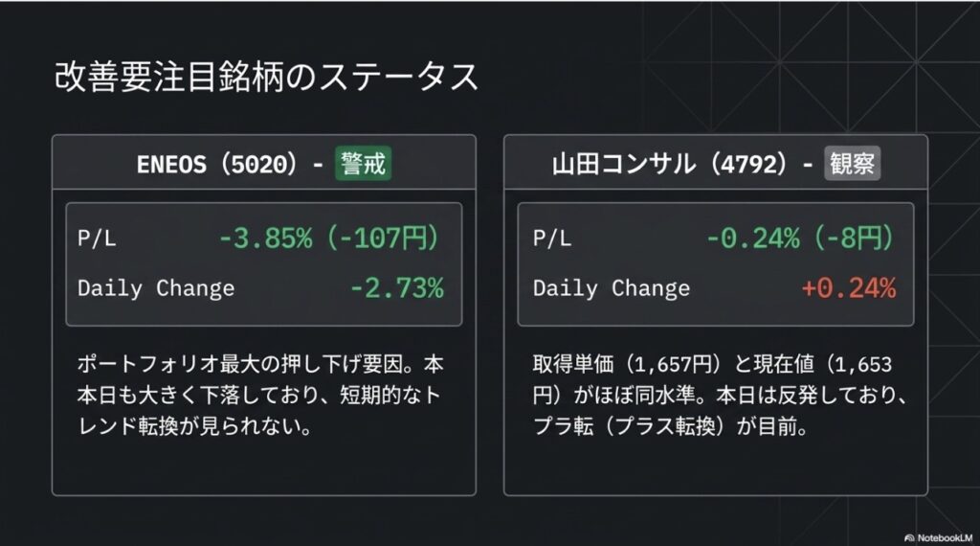
Task: Select the slide title 改善要注目銘柄のステータス
Action: coord(266,78)
